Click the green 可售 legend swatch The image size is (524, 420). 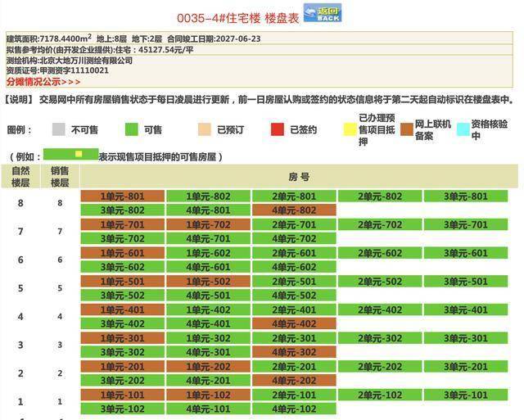click(x=131, y=129)
